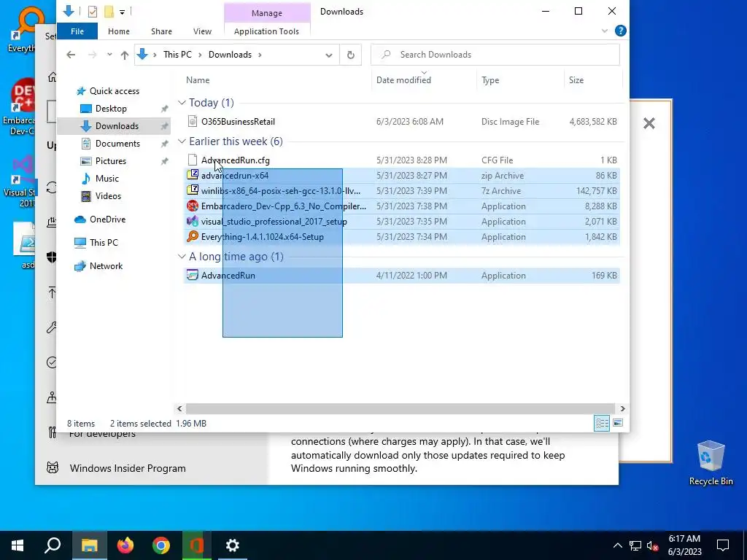Select the AdvancedRun.cfg file icon
Screen dimensions: 747x560
[x=193, y=160]
